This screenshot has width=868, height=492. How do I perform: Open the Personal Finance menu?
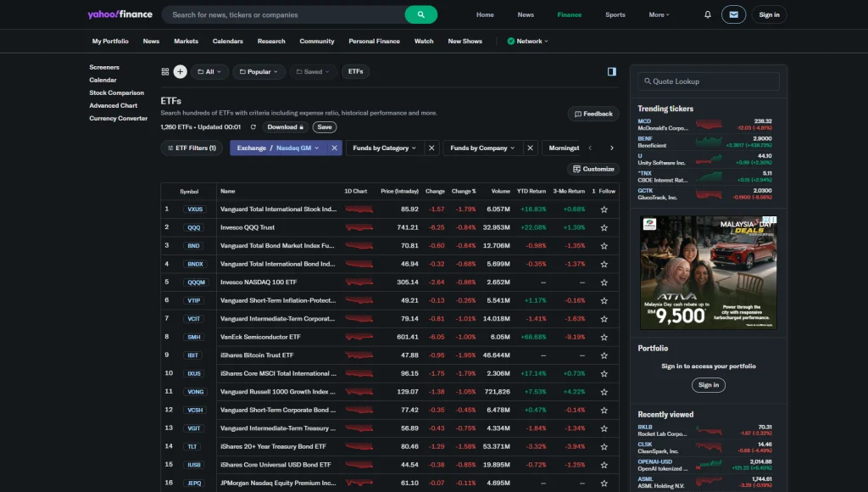[x=374, y=41]
